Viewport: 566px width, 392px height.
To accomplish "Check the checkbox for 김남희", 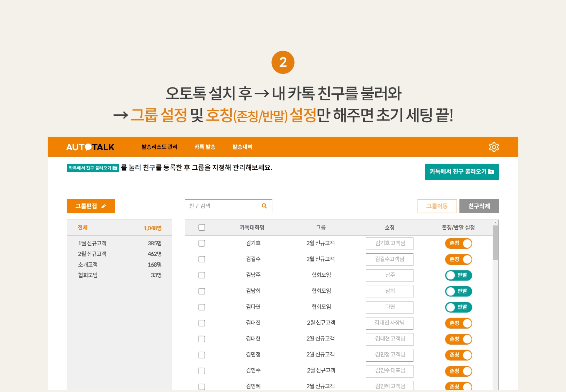I will (202, 291).
